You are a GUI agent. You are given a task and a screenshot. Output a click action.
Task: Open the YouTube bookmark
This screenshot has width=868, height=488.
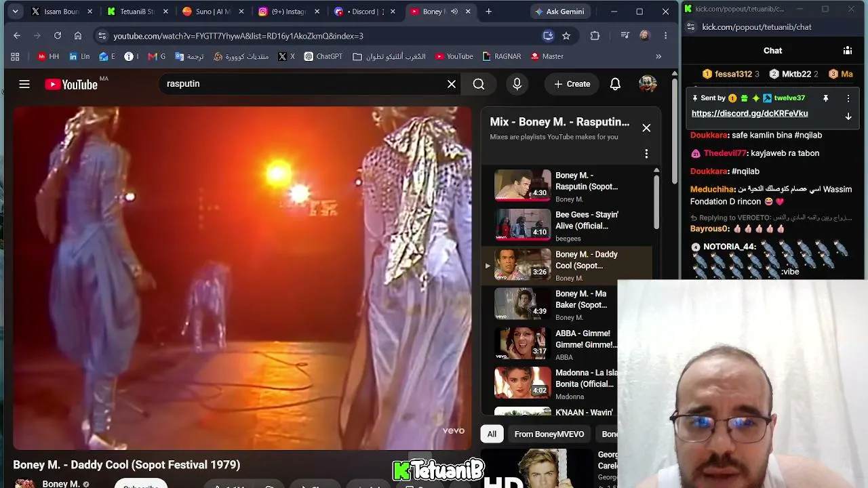pos(454,57)
